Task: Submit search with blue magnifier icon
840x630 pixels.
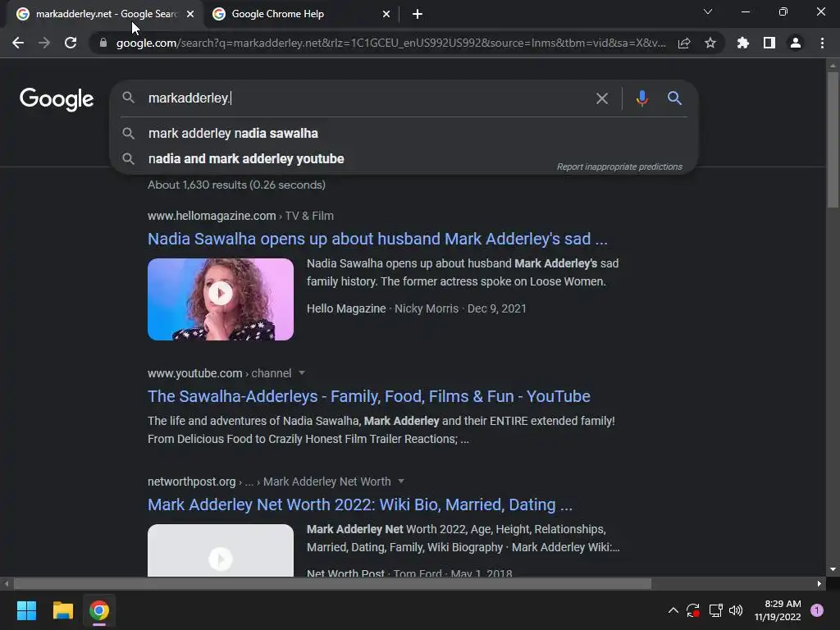Action: pyautogui.click(x=674, y=98)
